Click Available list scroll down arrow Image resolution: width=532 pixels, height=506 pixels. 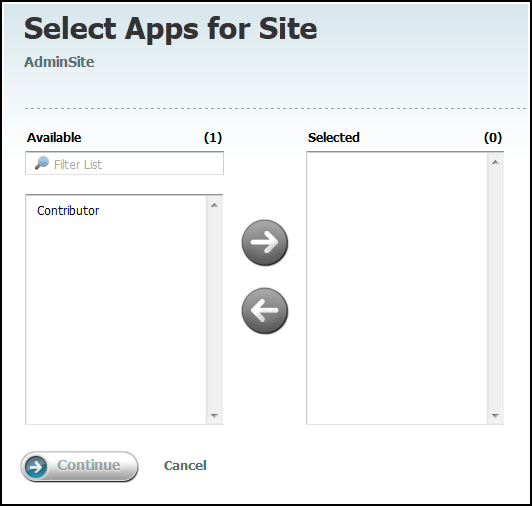[x=214, y=415]
